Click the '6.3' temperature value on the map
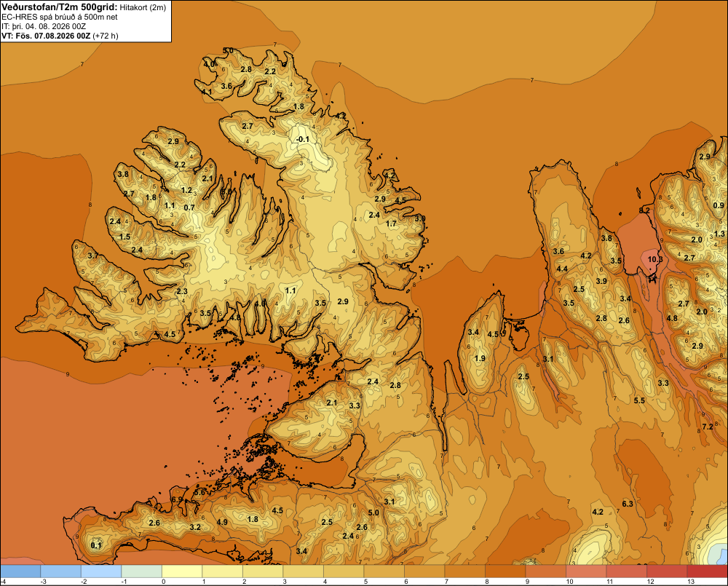The width and height of the screenshot is (728, 586). [628, 504]
